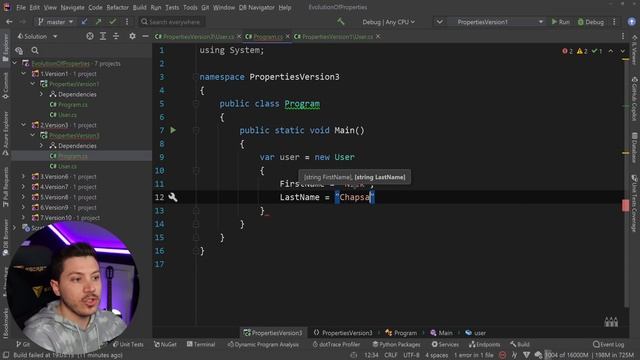This screenshot has height=360, width=640.
Task: Open the Refactor menu
Action: 118,7
